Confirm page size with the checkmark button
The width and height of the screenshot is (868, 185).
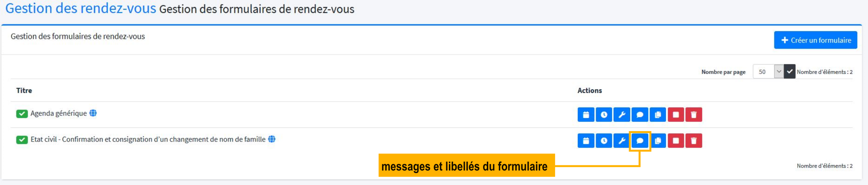pyautogui.click(x=790, y=72)
